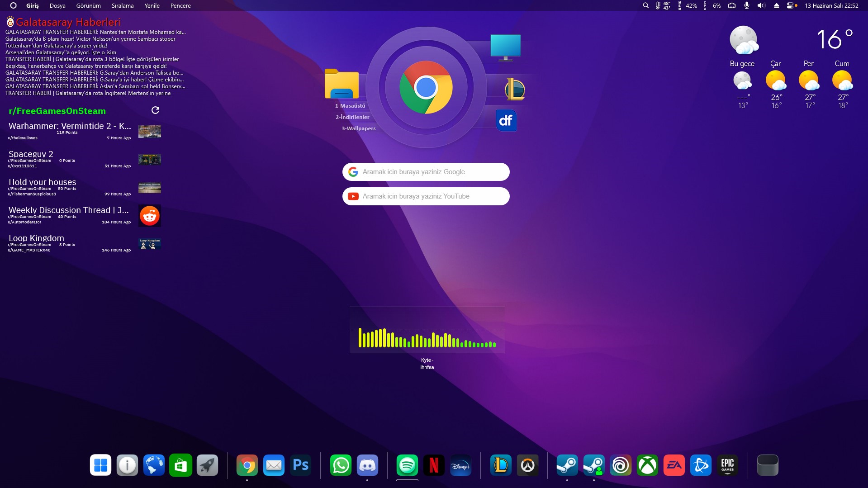Screen dimensions: 868x488
Task: Open the Pencere menu
Action: click(x=180, y=6)
